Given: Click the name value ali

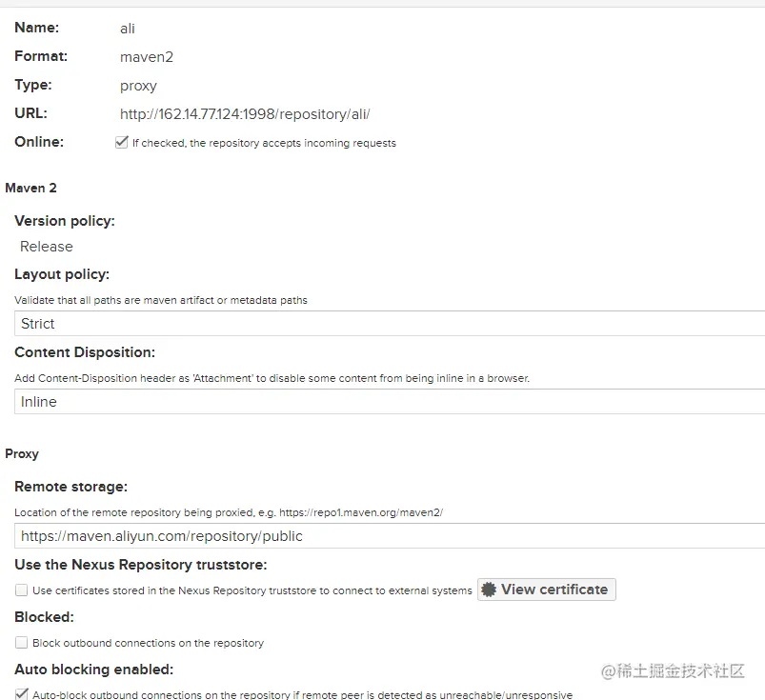Looking at the screenshot, I should [128, 29].
